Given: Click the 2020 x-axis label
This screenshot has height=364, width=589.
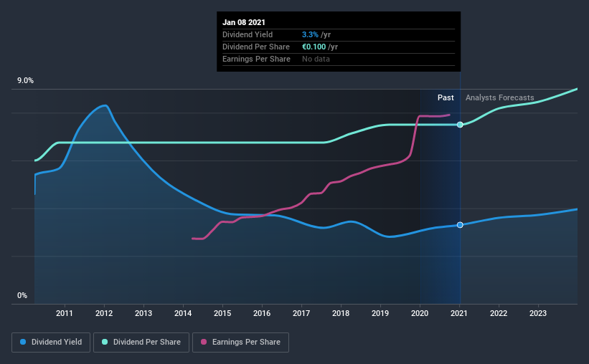Looking at the screenshot, I should (420, 313).
